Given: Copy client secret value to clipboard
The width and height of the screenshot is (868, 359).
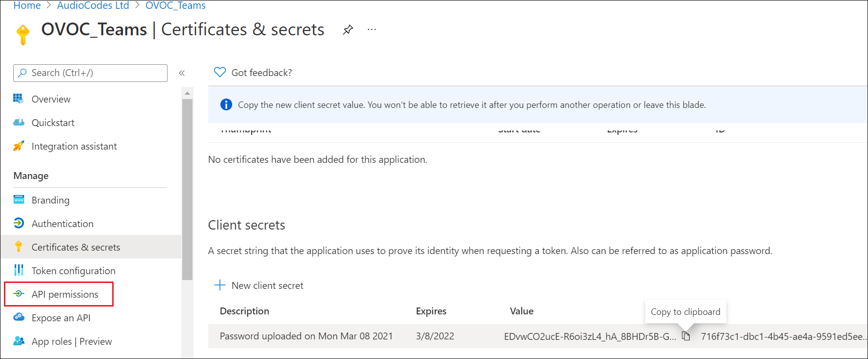Looking at the screenshot, I should tap(686, 336).
